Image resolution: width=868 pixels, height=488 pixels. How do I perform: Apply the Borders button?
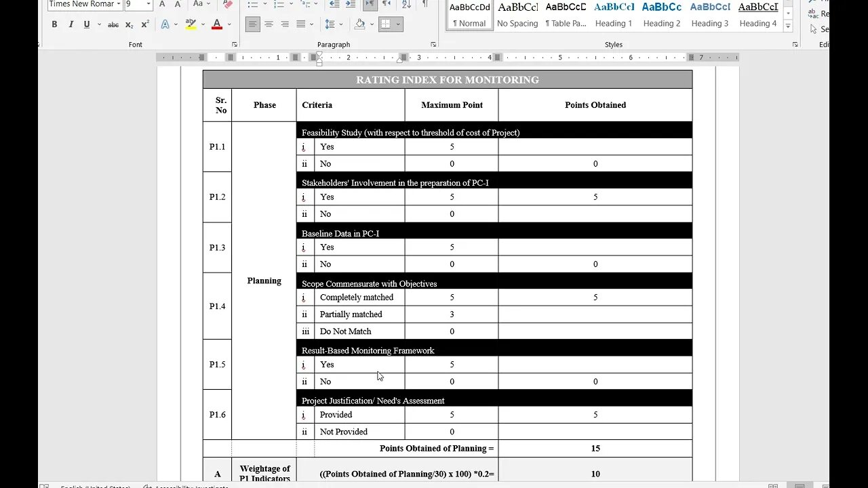(x=385, y=24)
